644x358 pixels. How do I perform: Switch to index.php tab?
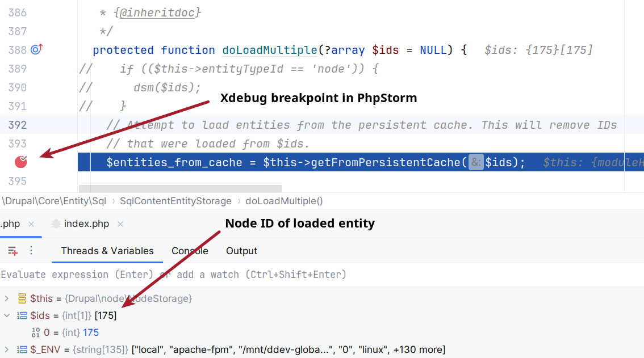tap(86, 224)
